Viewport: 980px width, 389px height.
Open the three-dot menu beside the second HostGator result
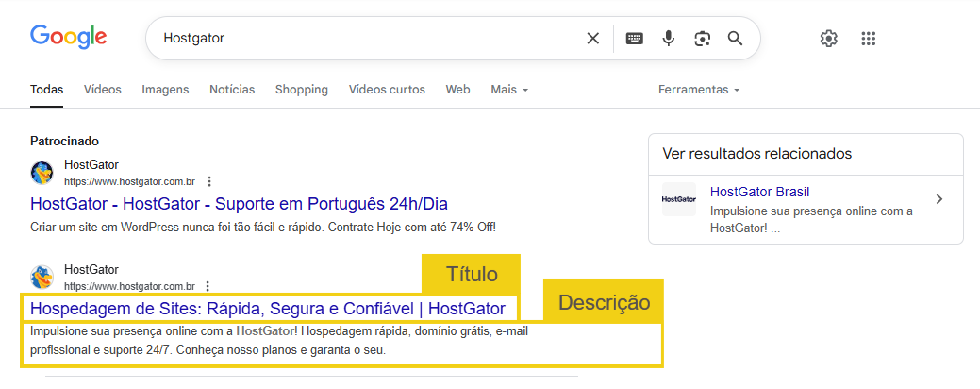pyautogui.click(x=209, y=285)
